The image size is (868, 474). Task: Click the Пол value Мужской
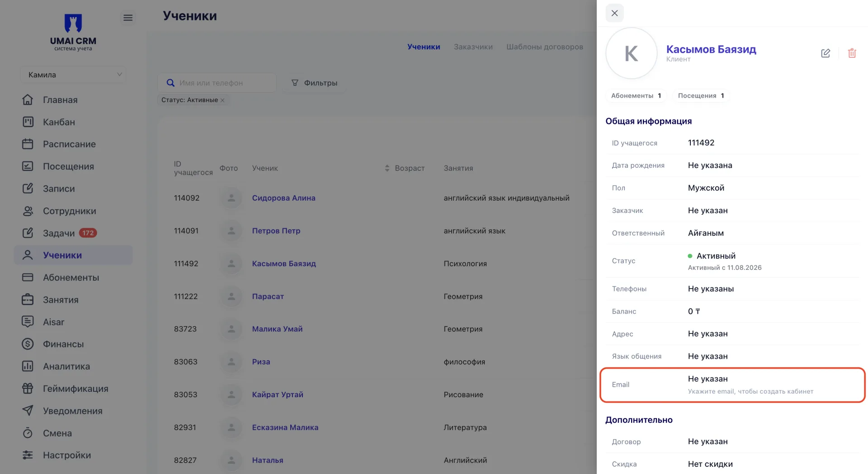[706, 188]
